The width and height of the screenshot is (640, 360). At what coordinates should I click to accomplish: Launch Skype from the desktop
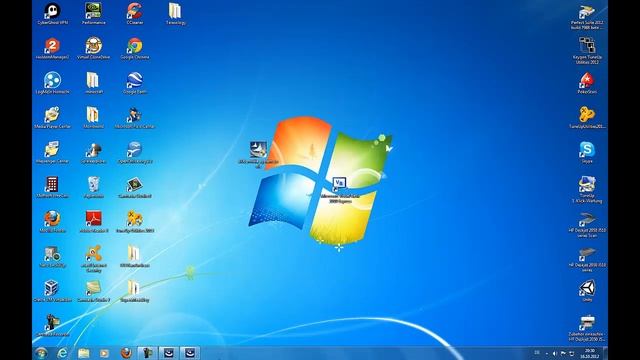587,153
